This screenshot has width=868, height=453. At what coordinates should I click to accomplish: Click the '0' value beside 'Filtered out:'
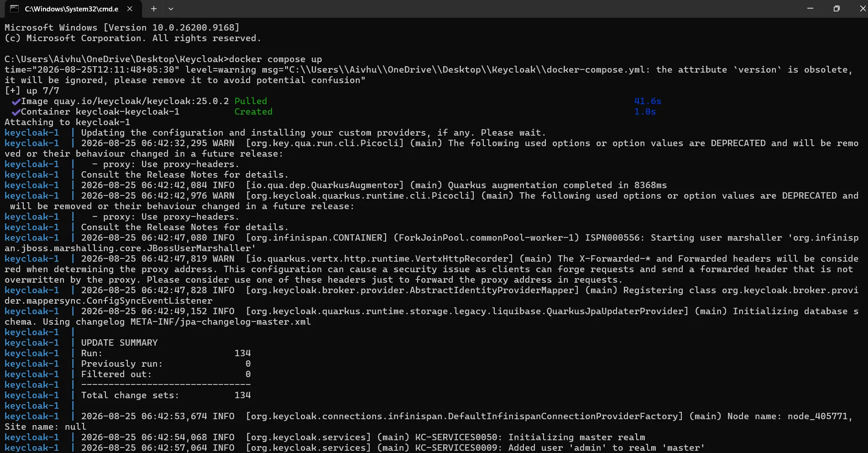tap(248, 374)
